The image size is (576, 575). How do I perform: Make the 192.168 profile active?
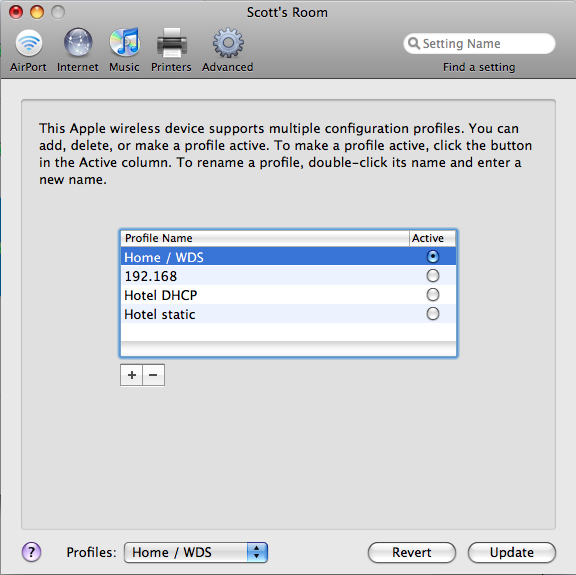pyautogui.click(x=433, y=276)
